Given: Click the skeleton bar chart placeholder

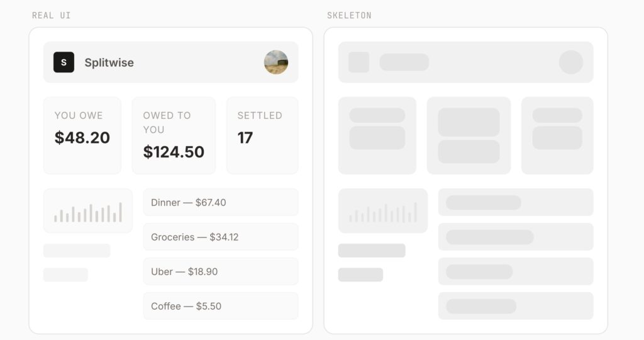Looking at the screenshot, I should pyautogui.click(x=383, y=211).
